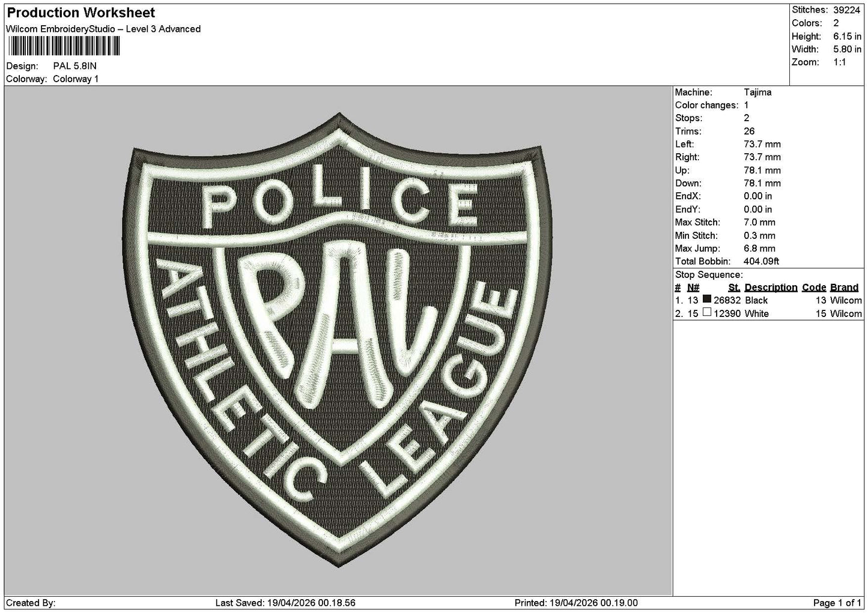Click the "Colorway:" label
This screenshot has height=613, width=868.
26,79
